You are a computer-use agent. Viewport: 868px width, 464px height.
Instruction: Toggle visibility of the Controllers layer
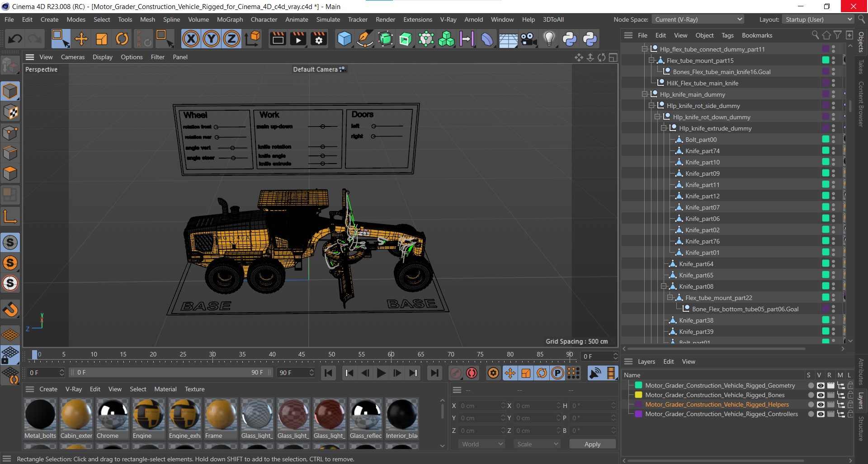pyautogui.click(x=821, y=414)
